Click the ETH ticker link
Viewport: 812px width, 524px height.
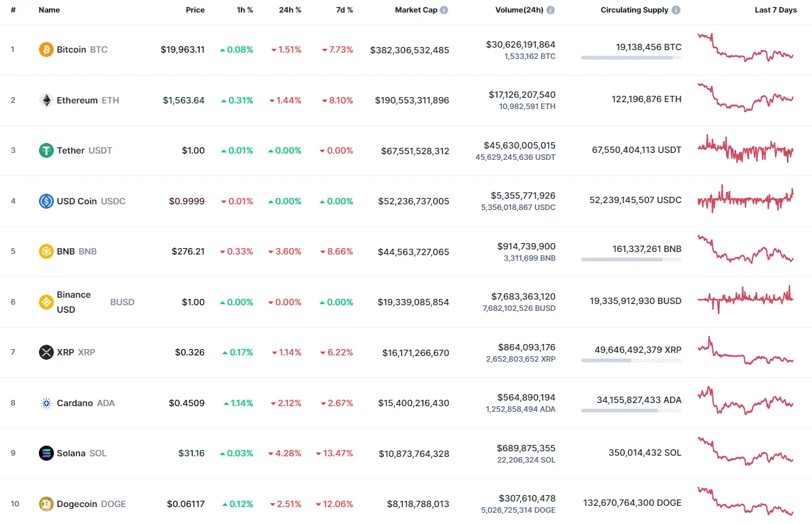pyautogui.click(x=111, y=100)
